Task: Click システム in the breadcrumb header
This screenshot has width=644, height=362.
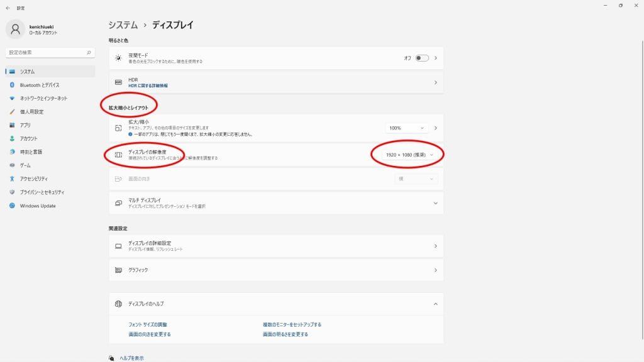Action: click(123, 25)
